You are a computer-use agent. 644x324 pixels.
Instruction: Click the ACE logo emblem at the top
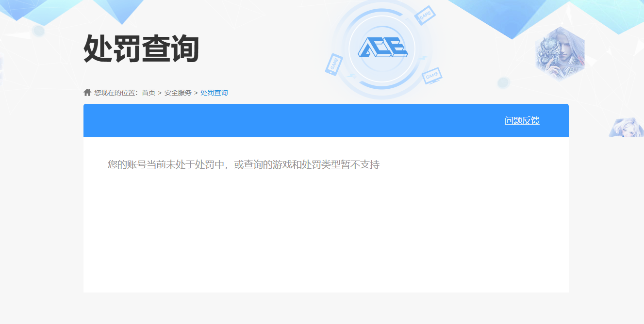382,47
